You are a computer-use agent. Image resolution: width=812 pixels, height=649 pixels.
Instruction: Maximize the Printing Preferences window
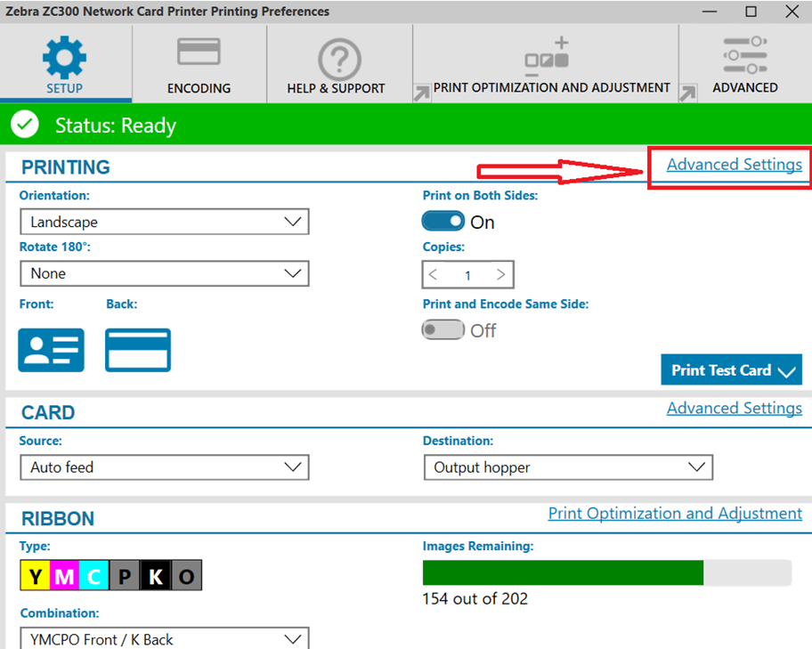[x=751, y=12]
